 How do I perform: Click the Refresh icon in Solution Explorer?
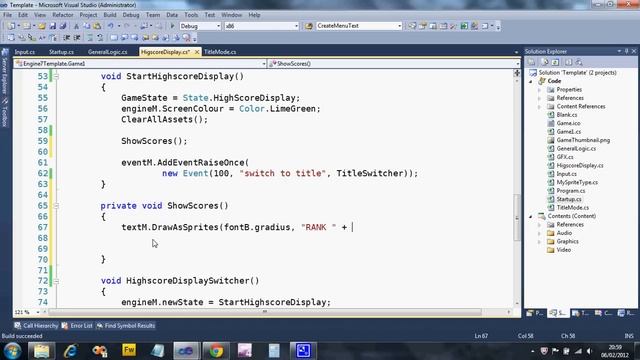555,62
